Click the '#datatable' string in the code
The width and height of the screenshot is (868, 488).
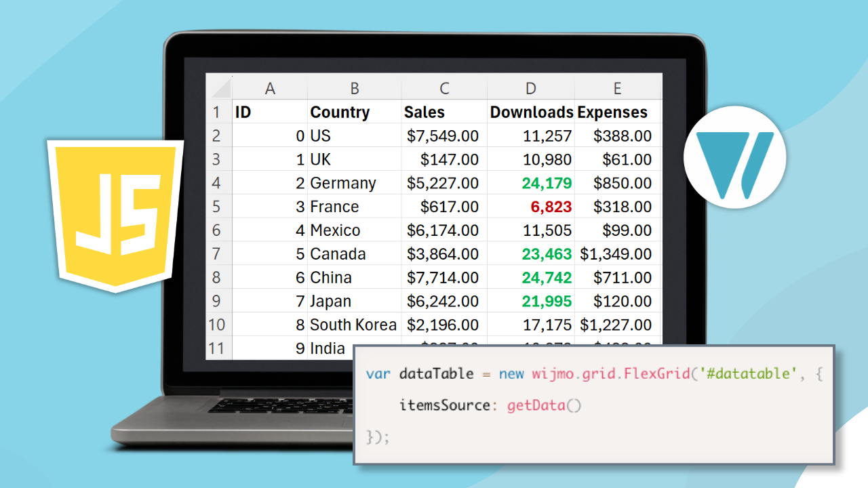tap(747, 374)
